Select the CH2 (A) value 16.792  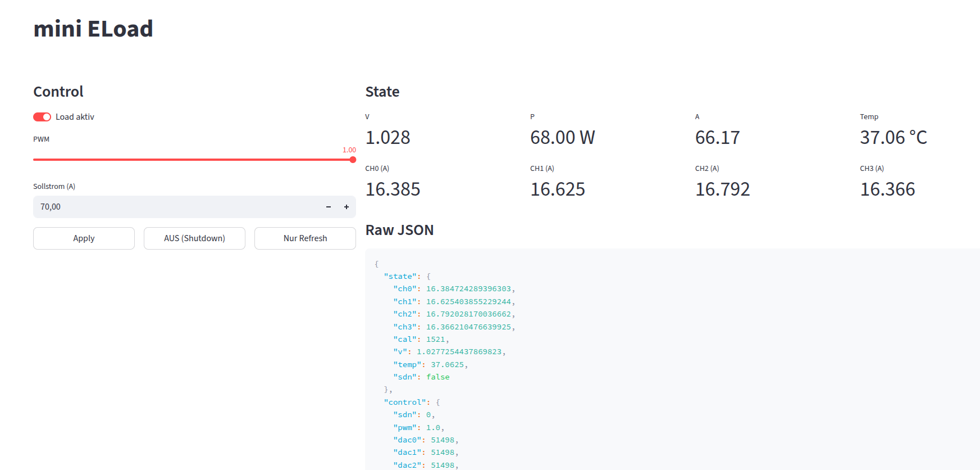[x=722, y=189]
